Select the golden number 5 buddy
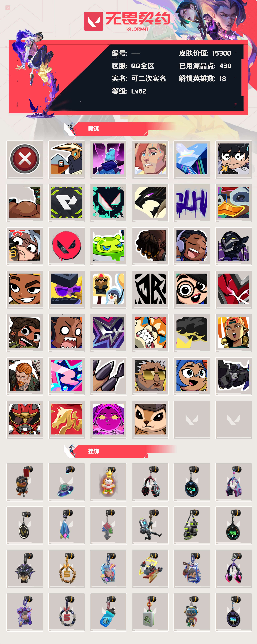 pos(66,569)
